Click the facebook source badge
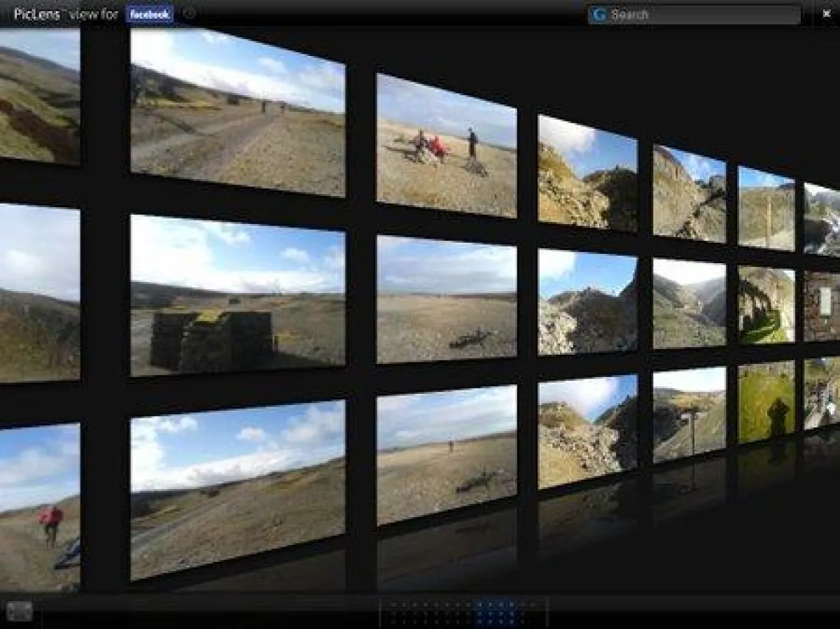The image size is (840, 629). point(150,14)
